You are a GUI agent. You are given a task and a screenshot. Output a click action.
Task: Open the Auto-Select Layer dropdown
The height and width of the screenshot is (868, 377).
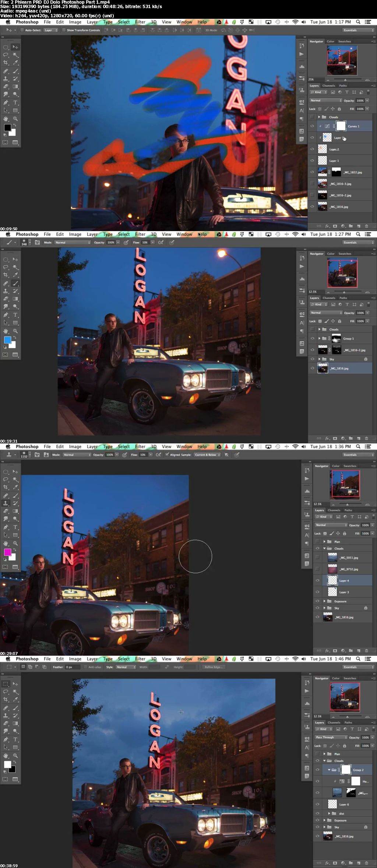pyautogui.click(x=51, y=30)
